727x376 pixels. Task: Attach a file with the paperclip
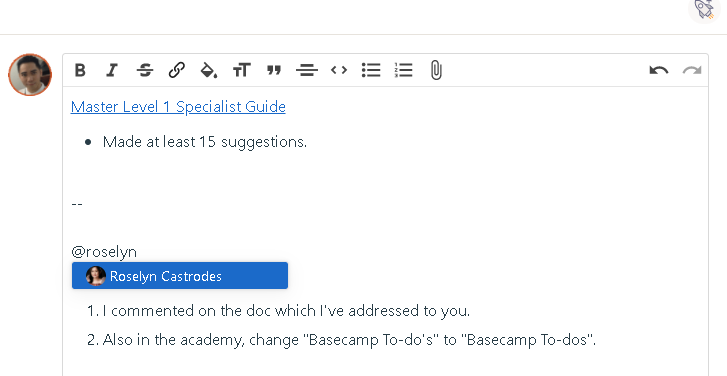[436, 70]
